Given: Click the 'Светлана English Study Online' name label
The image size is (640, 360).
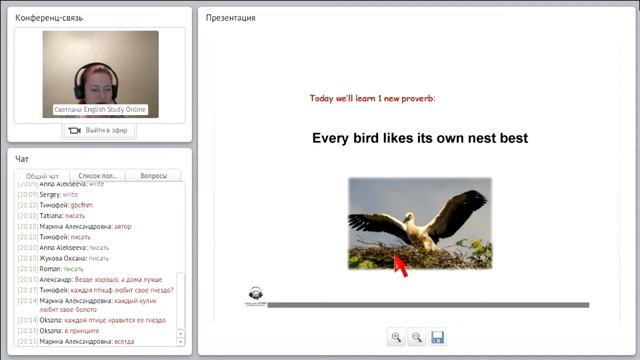Looking at the screenshot, I should pos(100,109).
